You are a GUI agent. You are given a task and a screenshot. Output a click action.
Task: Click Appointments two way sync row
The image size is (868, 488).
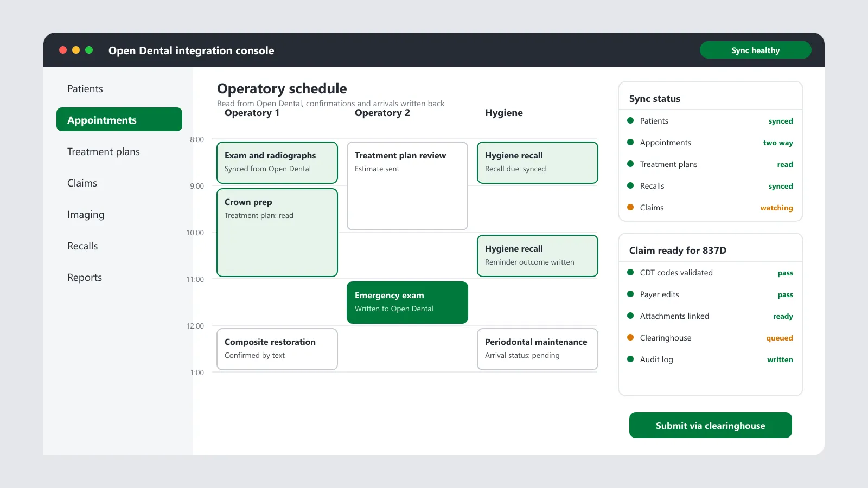point(711,143)
